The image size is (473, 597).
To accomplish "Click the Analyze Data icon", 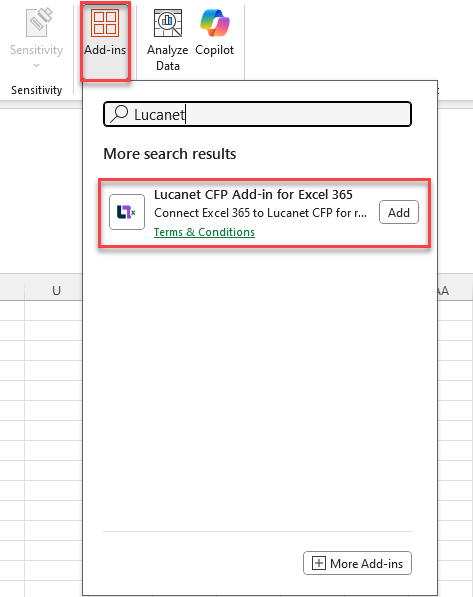I will (168, 24).
